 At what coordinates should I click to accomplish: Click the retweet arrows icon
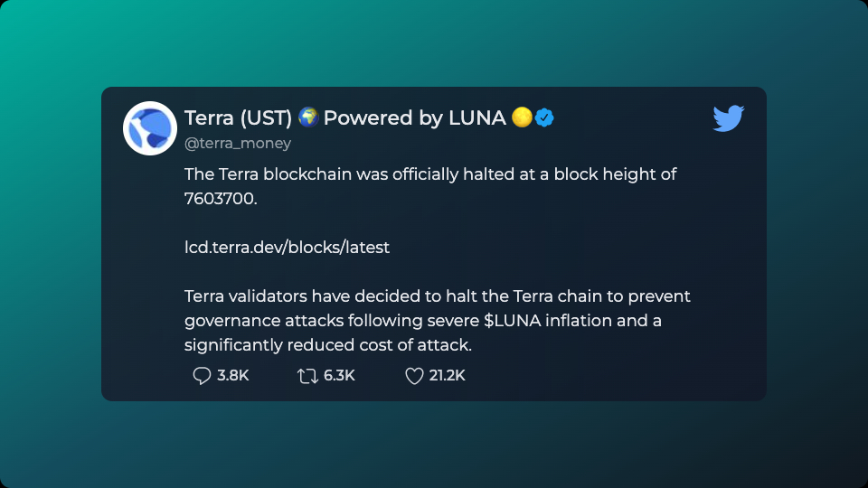tap(307, 376)
